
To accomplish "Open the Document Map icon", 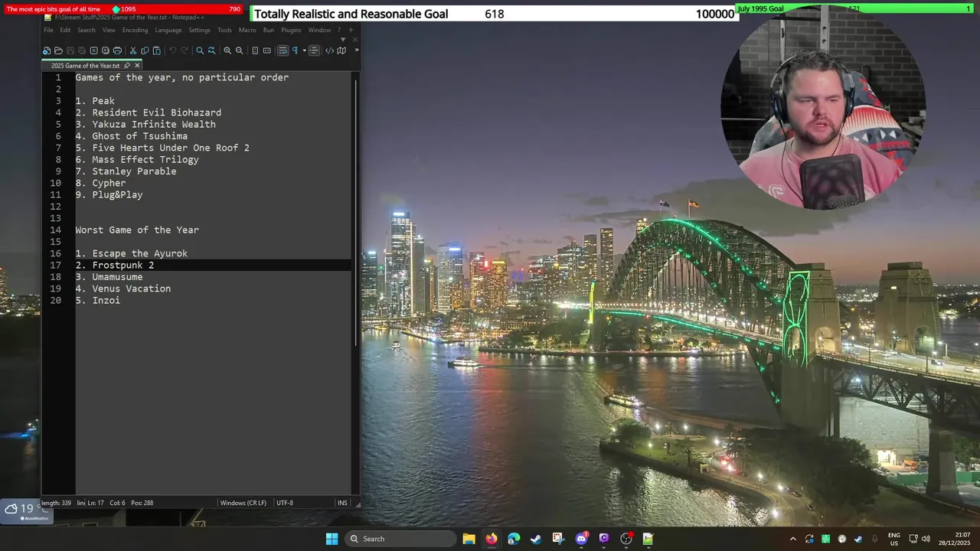I will tap(341, 51).
